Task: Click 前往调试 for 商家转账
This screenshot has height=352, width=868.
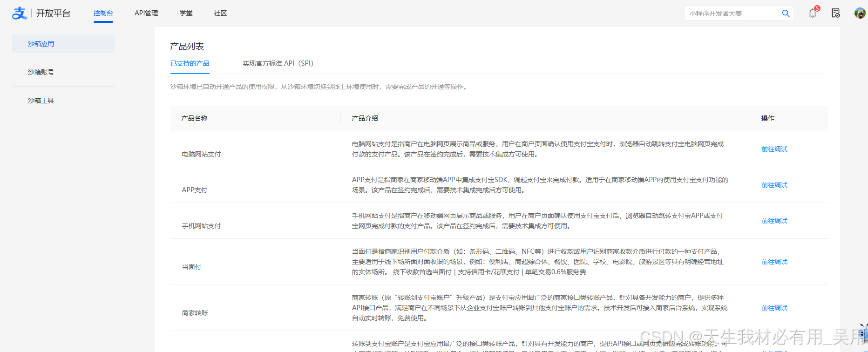Action: [x=774, y=308]
